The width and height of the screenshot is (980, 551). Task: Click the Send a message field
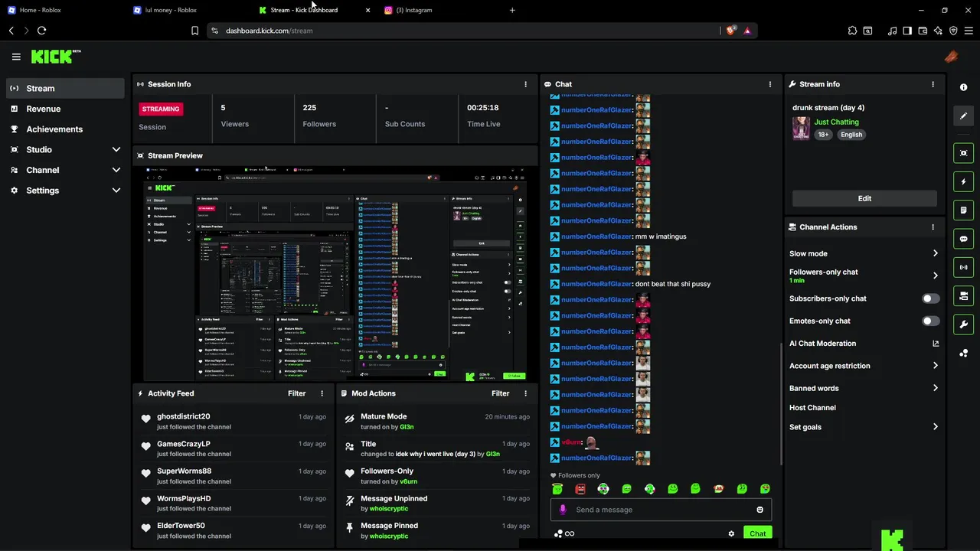coord(661,510)
